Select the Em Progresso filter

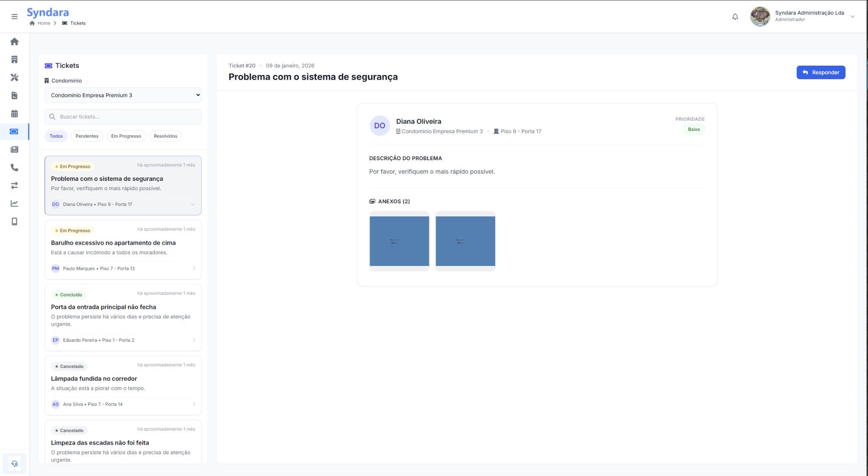(x=126, y=136)
